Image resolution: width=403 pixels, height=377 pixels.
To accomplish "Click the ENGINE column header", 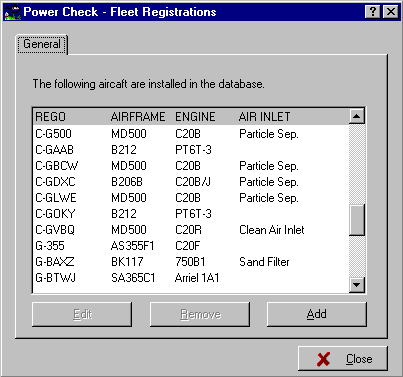I will 195,117.
